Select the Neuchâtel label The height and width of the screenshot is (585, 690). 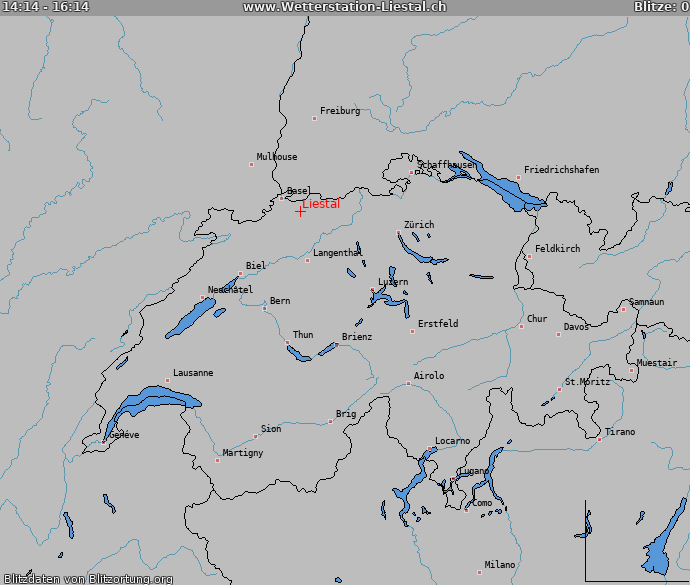tap(230, 290)
